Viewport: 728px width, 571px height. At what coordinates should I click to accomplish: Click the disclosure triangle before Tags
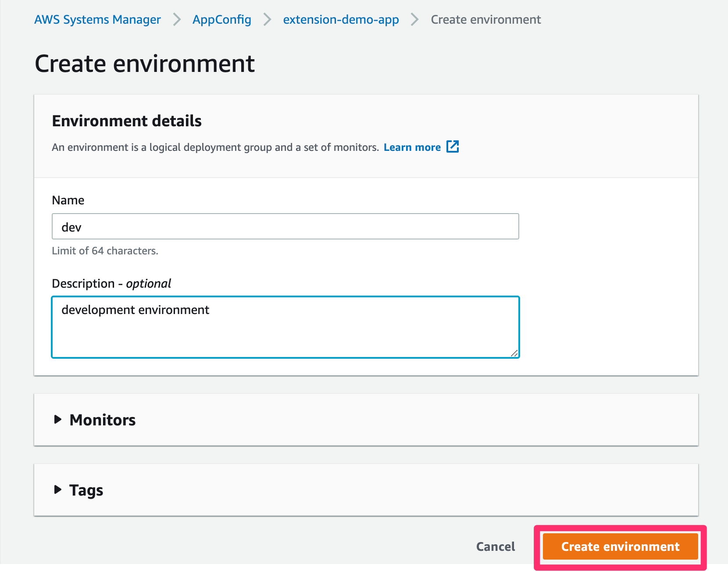click(58, 490)
